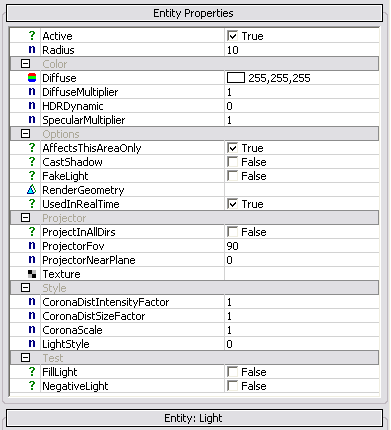Enable the FillLight checkbox
Screen dimensions: 391x430
point(232,372)
